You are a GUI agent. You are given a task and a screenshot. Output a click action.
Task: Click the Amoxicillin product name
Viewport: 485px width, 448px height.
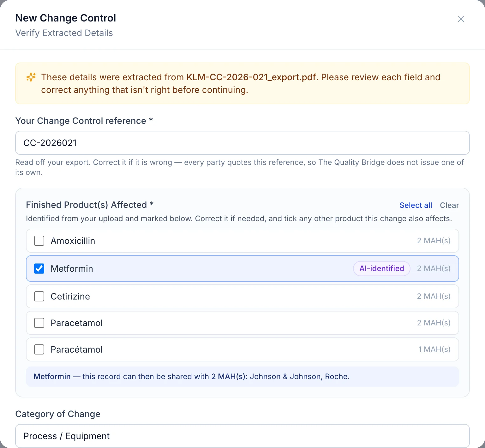click(73, 241)
